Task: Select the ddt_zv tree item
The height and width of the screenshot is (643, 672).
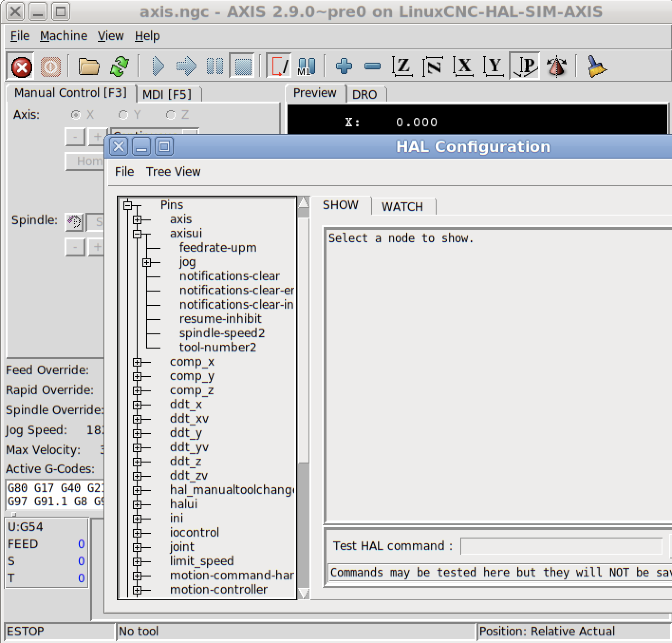Action: pyautogui.click(x=189, y=476)
